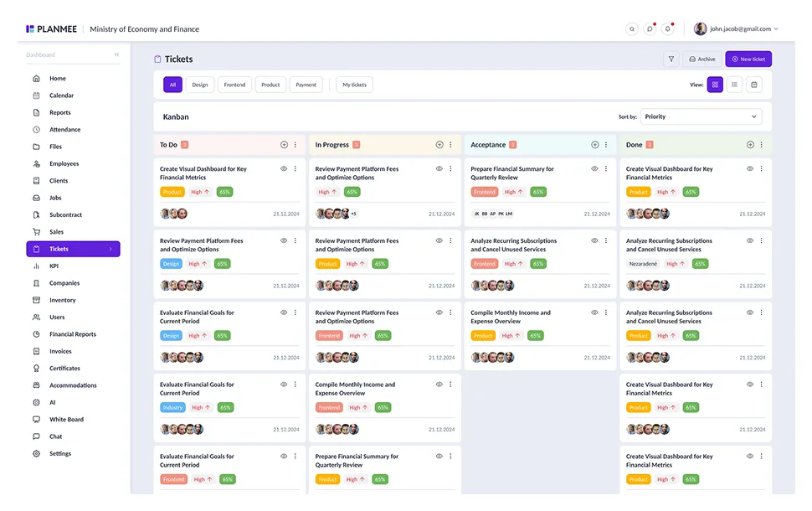The width and height of the screenshot is (812, 511).
Task: Click the 65% progress badge on first ticket
Action: pyautogui.click(x=224, y=193)
